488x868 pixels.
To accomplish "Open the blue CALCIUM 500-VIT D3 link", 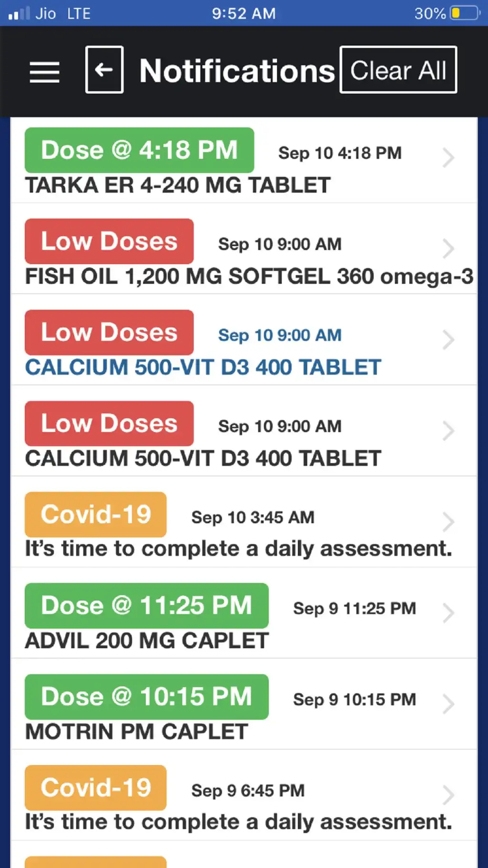I will tap(203, 367).
